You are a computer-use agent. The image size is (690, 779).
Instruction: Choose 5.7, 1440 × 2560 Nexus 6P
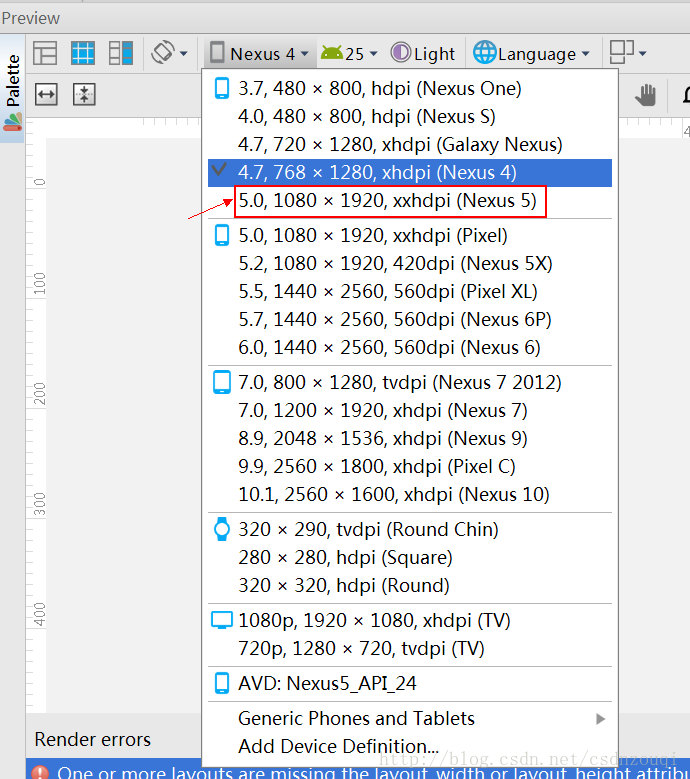pos(410,319)
